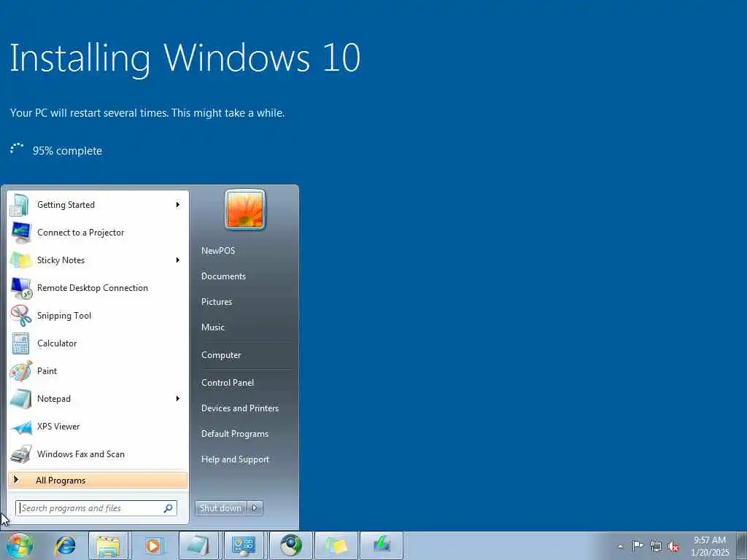Open Paint from the Start menu

pos(98,370)
